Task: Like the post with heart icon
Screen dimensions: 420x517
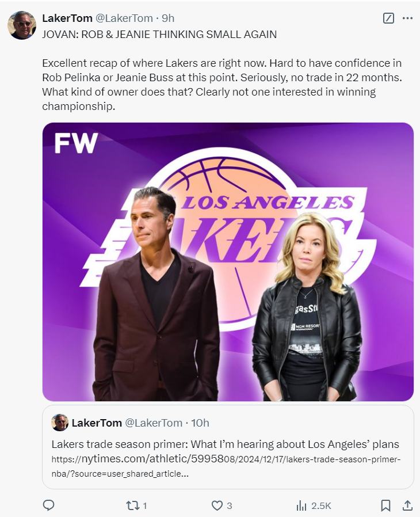Action: (217, 505)
